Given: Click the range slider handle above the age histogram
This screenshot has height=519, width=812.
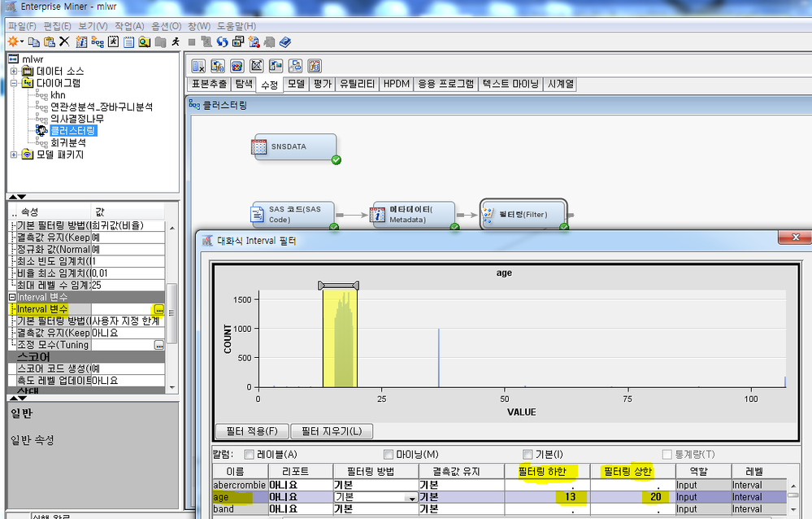Looking at the screenshot, I should [339, 285].
